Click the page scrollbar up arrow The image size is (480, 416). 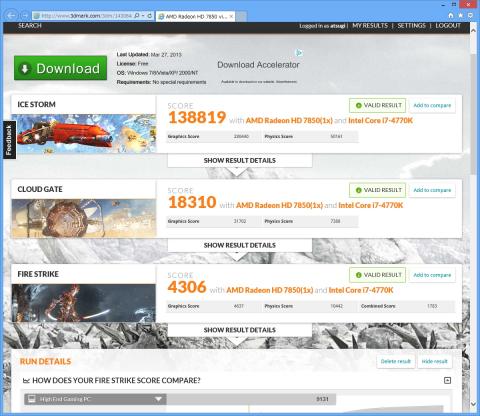point(473,30)
